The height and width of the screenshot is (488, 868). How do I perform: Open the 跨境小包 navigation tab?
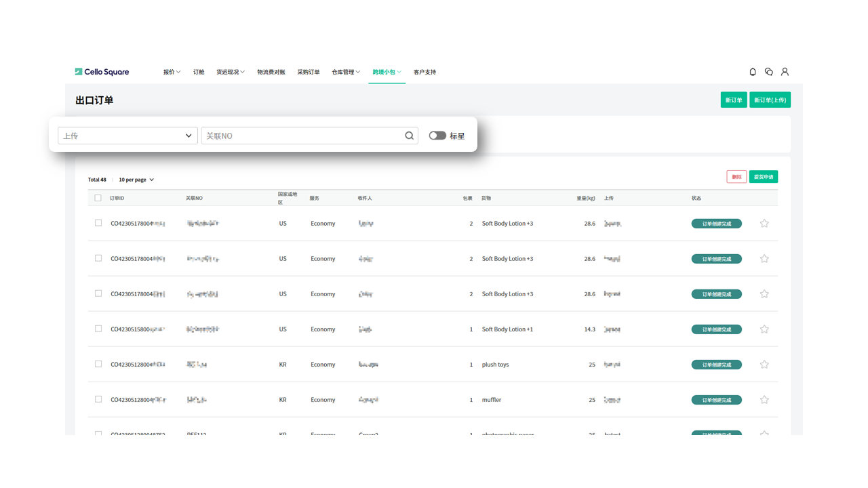[x=387, y=72]
